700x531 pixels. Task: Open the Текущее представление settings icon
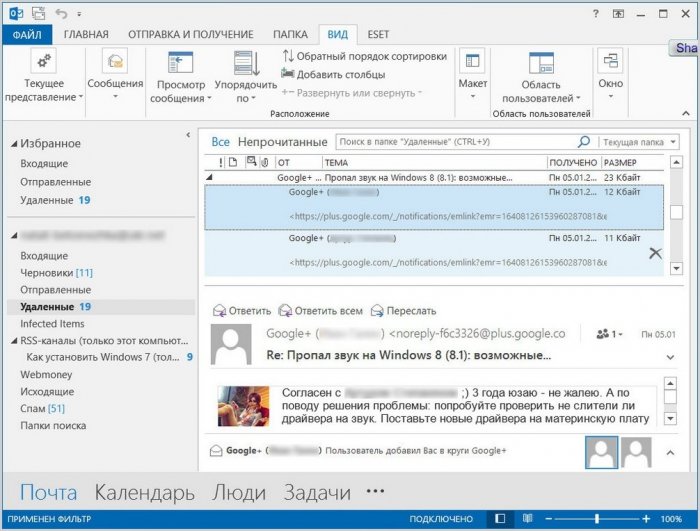pos(43,61)
